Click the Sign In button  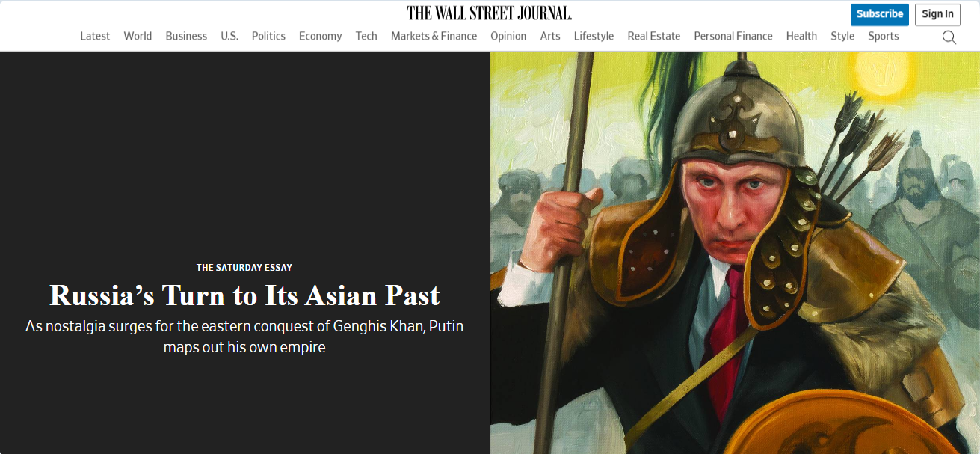[937, 14]
